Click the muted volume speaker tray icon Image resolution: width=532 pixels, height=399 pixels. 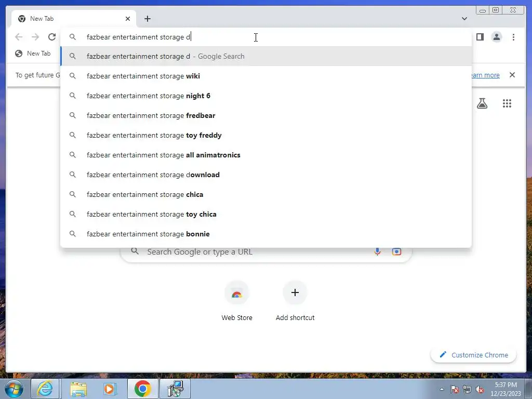click(x=480, y=389)
